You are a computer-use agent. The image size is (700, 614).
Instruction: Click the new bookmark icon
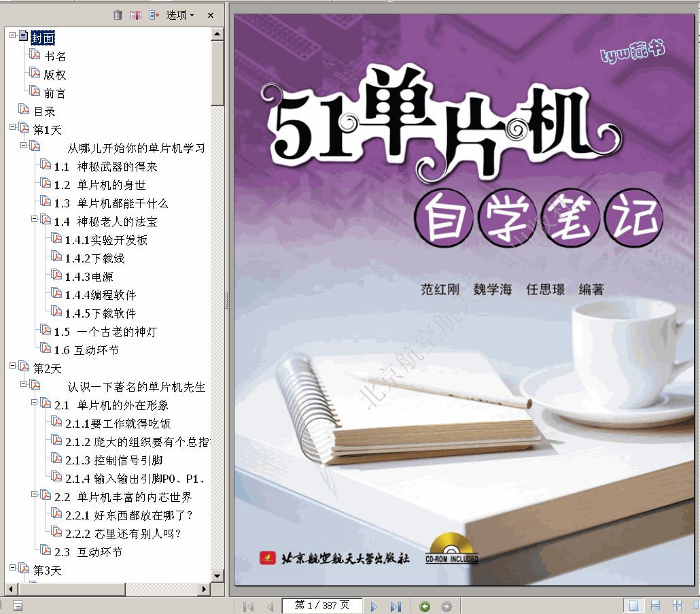[136, 15]
